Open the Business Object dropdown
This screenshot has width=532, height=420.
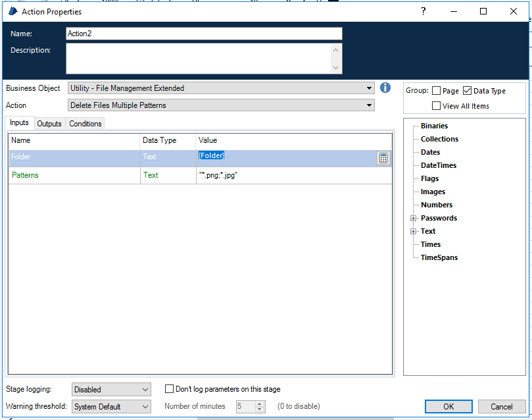[x=221, y=88]
